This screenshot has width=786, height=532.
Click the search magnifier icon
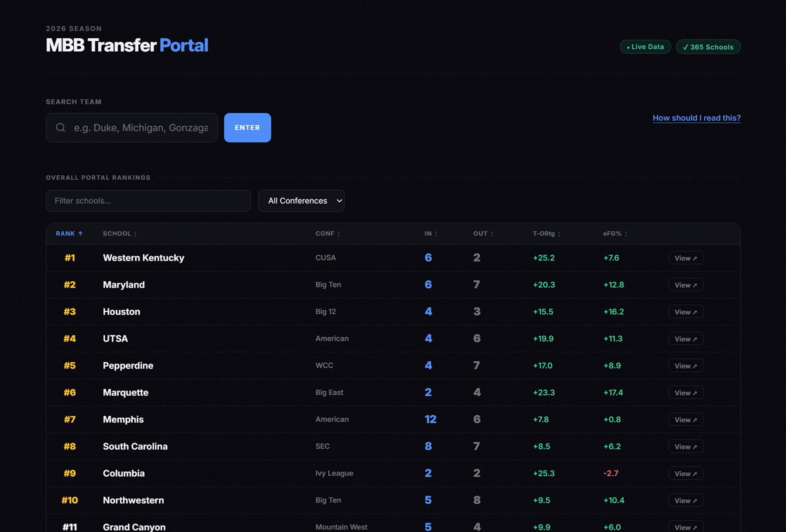pyautogui.click(x=61, y=127)
